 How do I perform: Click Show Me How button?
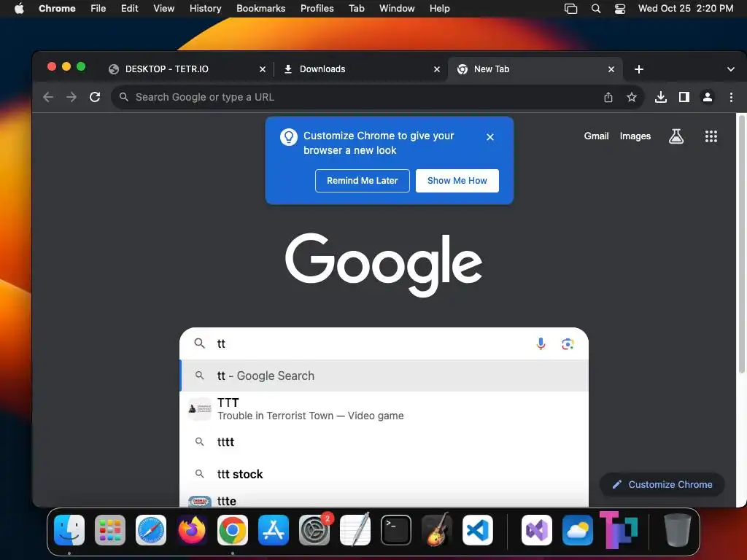click(457, 181)
